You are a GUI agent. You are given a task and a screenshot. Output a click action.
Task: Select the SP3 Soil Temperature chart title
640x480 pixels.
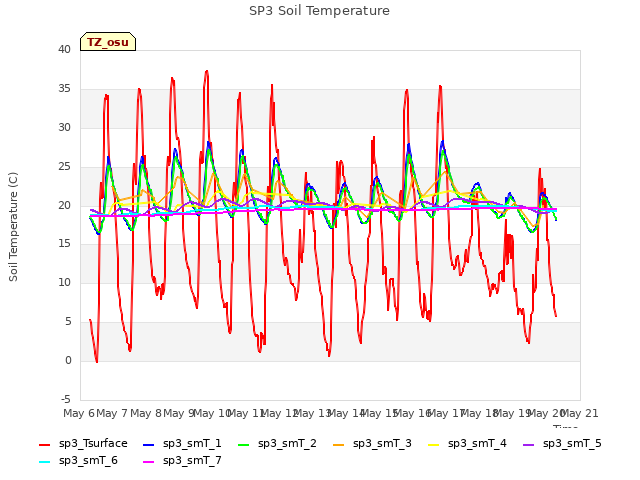319,11
